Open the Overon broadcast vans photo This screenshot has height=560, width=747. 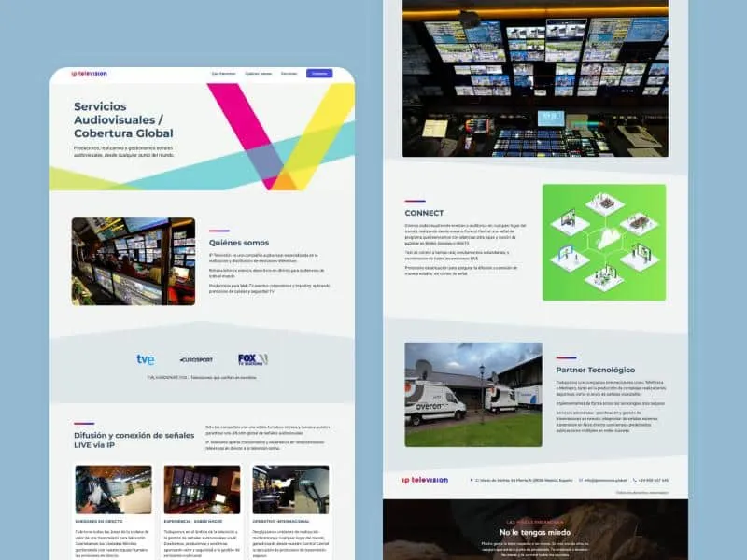point(473,394)
